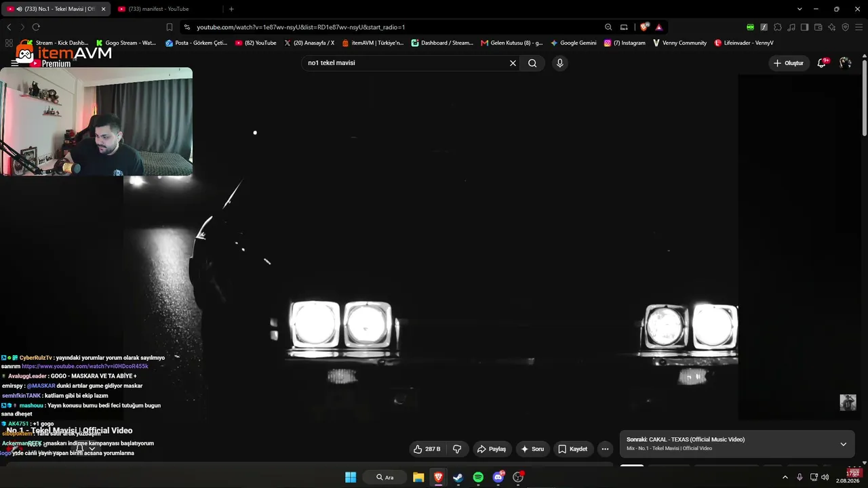Click the YouTube search input field

click(406, 63)
